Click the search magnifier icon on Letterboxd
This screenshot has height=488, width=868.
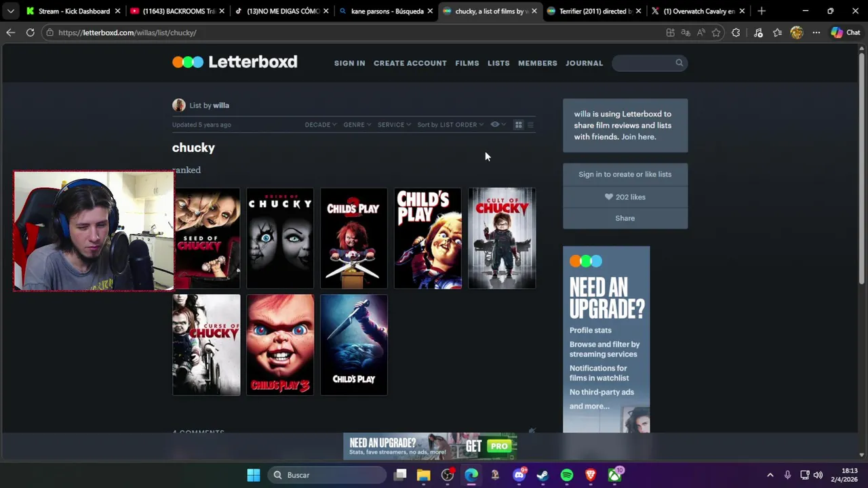pos(679,62)
